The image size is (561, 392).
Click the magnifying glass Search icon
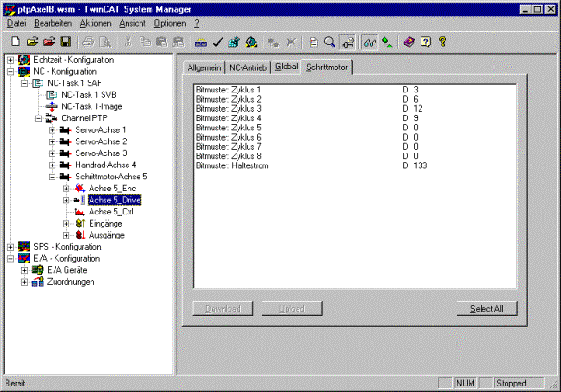330,43
